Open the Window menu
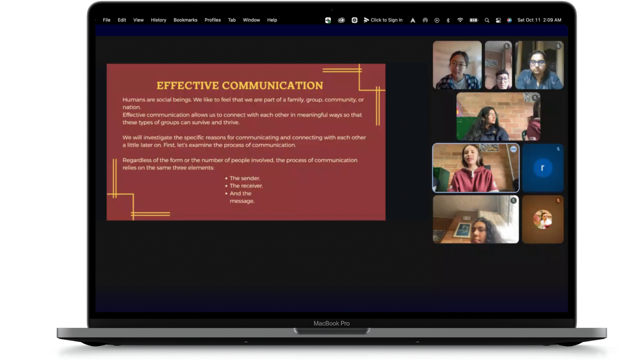The height and width of the screenshot is (362, 644). point(251,20)
